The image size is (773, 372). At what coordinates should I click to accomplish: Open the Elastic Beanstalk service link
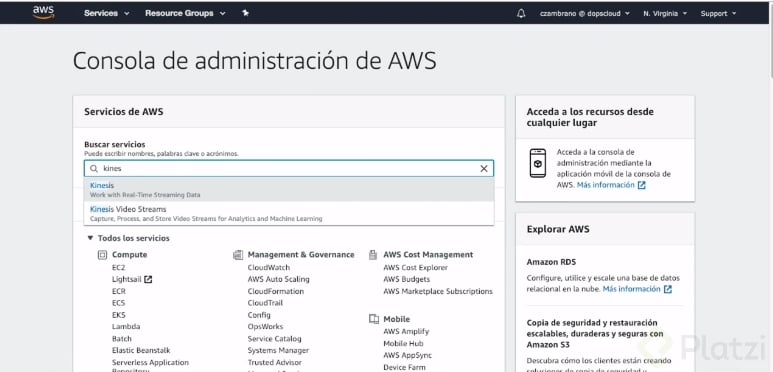(x=141, y=350)
